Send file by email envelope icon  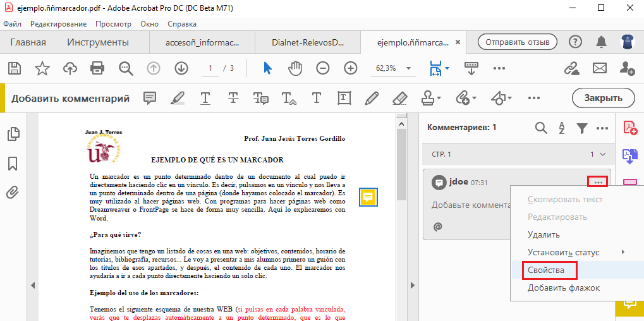click(600, 68)
